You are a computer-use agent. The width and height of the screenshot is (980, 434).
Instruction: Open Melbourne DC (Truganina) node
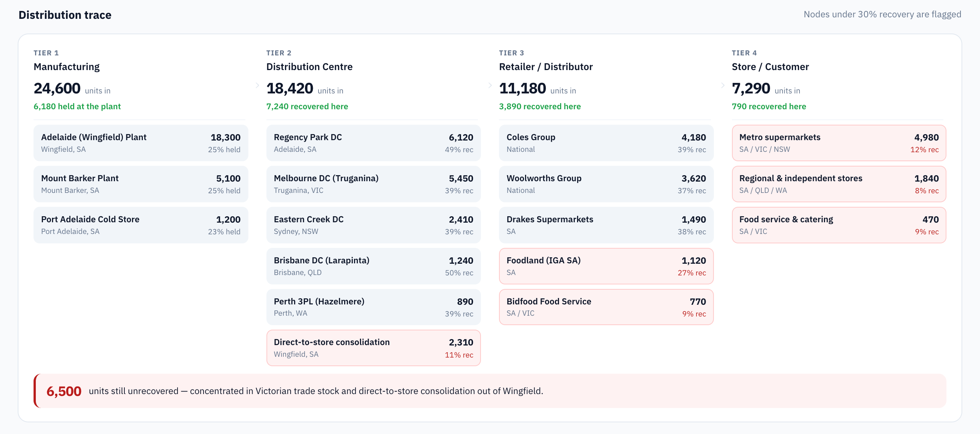(x=374, y=184)
